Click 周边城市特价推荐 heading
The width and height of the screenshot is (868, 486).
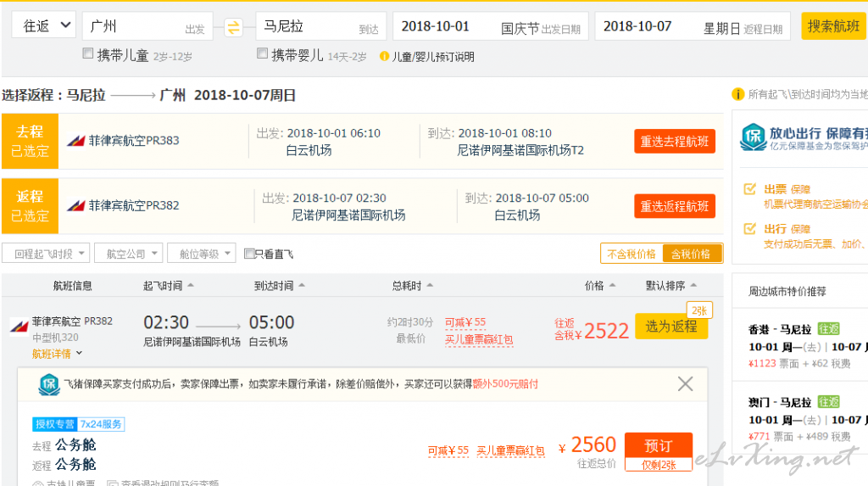787,292
